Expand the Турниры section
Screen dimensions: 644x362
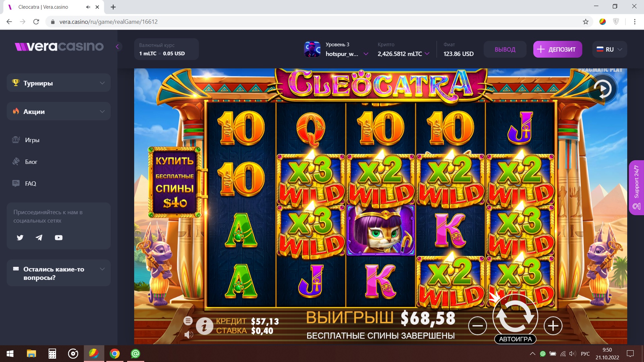pos(59,83)
